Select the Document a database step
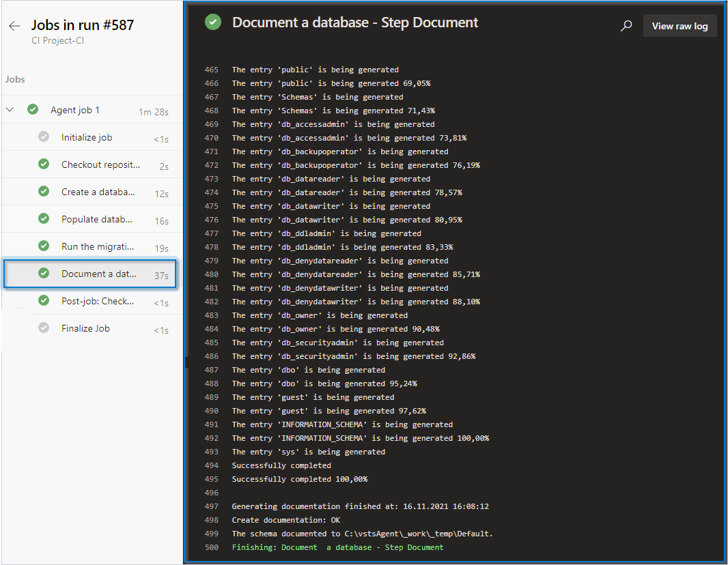Viewport: 728px width, 565px height. (x=90, y=274)
